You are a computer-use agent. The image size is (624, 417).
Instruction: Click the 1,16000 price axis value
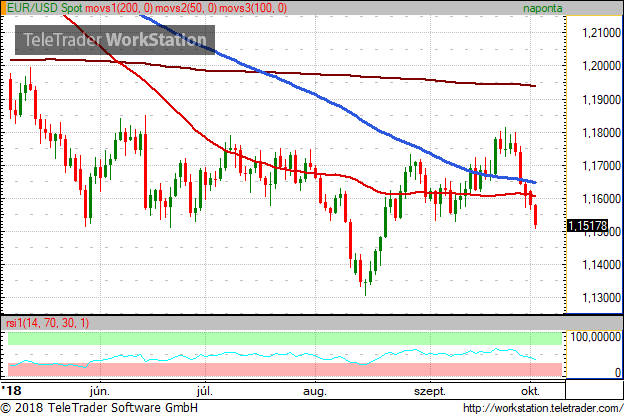(601, 198)
